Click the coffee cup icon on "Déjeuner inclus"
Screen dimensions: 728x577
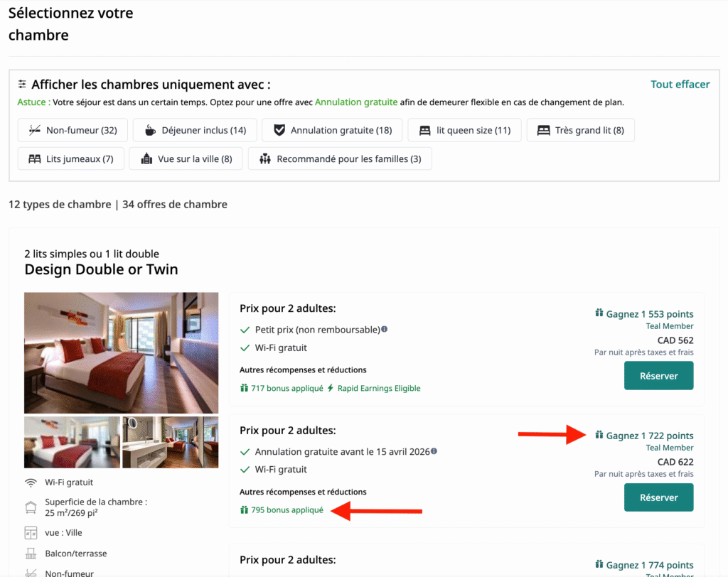pyautogui.click(x=150, y=130)
